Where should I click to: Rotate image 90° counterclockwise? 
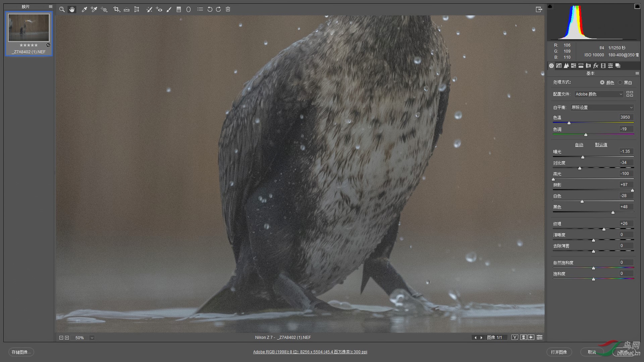210,9
